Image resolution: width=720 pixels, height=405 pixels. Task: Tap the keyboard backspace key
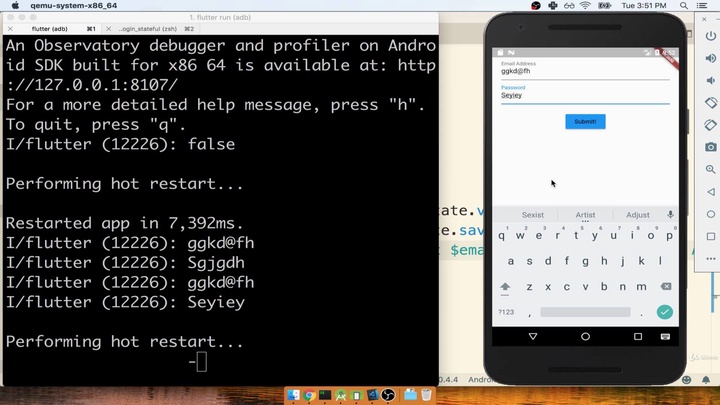[x=666, y=286]
